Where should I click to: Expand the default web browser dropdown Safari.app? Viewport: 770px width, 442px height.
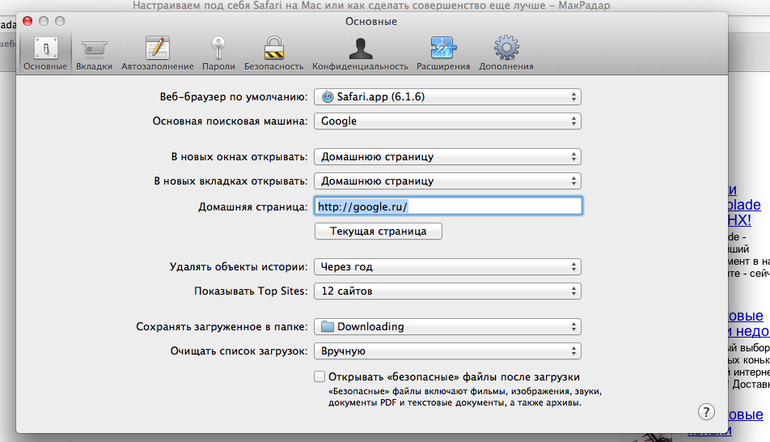point(448,97)
